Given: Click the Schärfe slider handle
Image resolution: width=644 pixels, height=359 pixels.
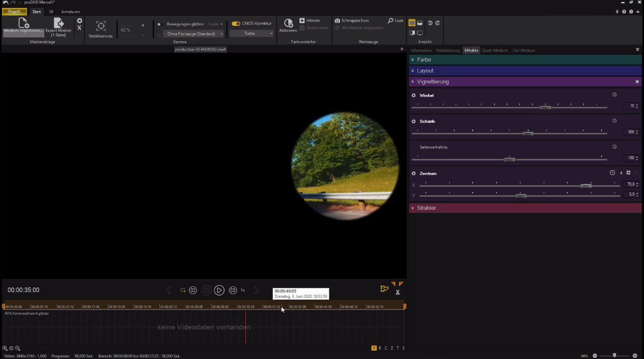Looking at the screenshot, I should (528, 133).
